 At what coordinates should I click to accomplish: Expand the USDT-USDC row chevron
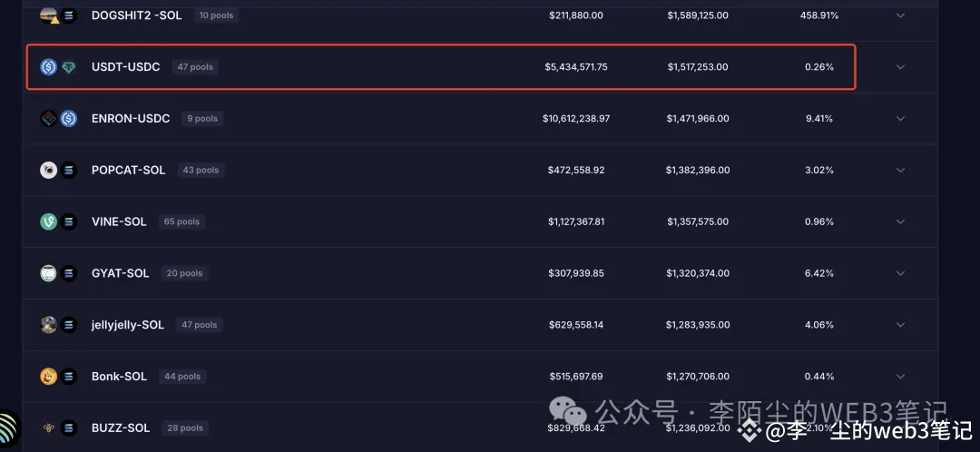click(901, 67)
